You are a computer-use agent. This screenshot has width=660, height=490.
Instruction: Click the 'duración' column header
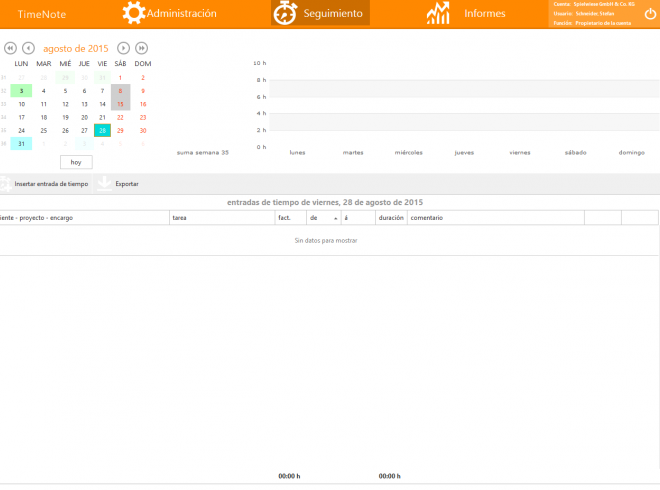pyautogui.click(x=390, y=217)
